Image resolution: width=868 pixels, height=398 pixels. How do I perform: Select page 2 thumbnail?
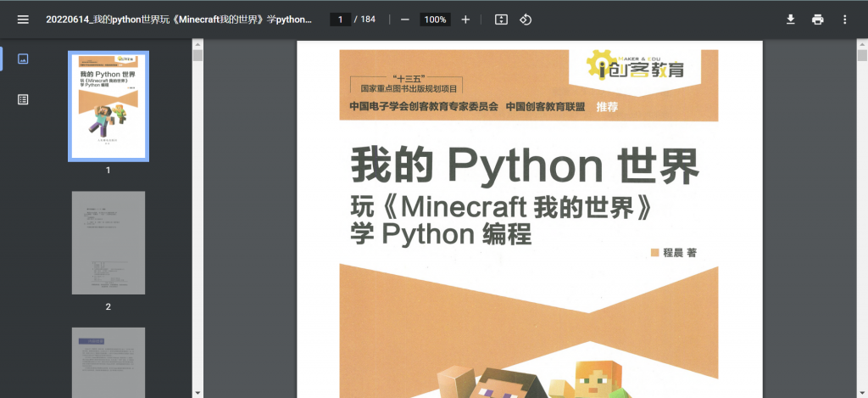[108, 243]
